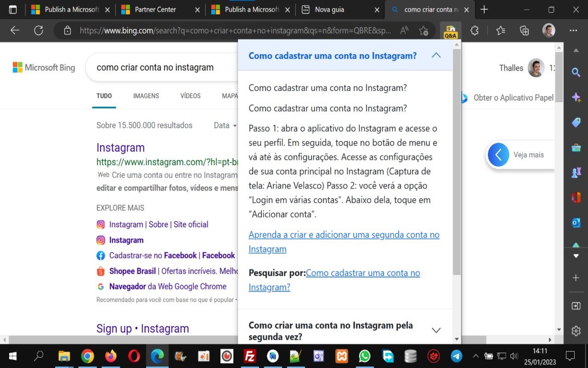Open the Thalles account picture on Bing
This screenshot has height=368, width=588.
click(x=536, y=68)
